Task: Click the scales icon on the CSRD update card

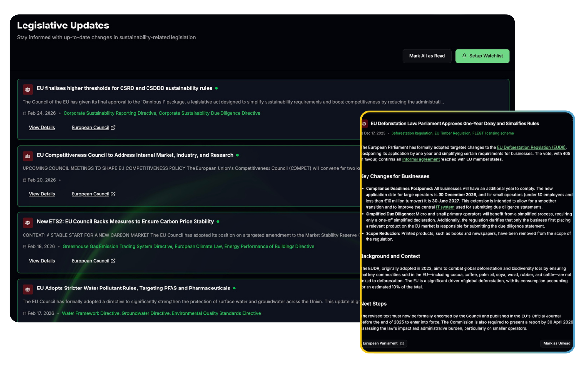Action: pyautogui.click(x=27, y=89)
